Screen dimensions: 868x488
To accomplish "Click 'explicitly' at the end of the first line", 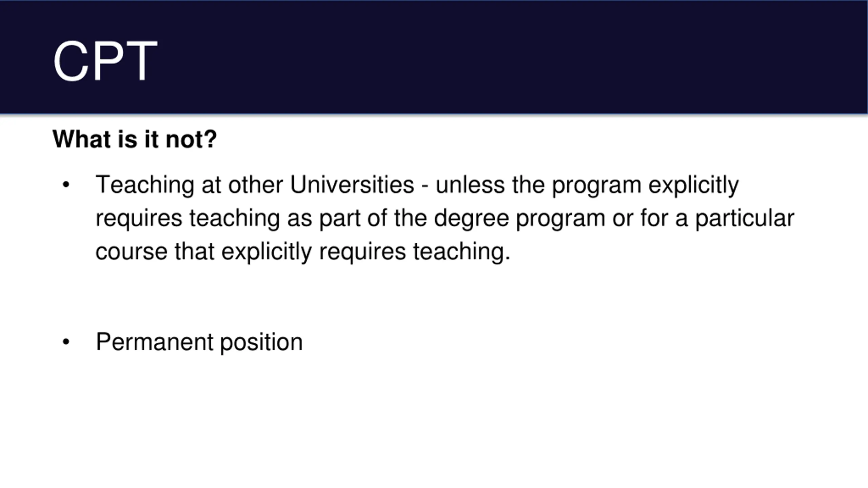I will [x=693, y=185].
